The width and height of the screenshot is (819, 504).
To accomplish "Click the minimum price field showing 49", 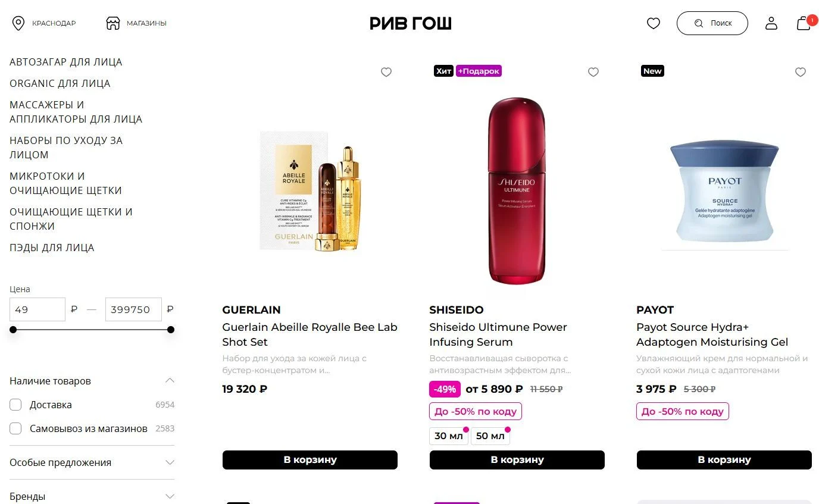I will (x=37, y=309).
